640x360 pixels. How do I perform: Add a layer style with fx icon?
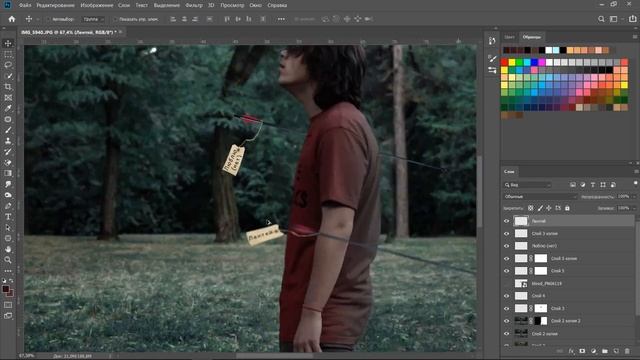pos(571,351)
